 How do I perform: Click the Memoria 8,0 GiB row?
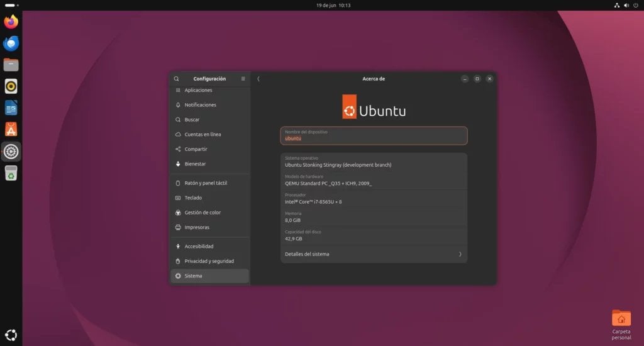click(374, 218)
